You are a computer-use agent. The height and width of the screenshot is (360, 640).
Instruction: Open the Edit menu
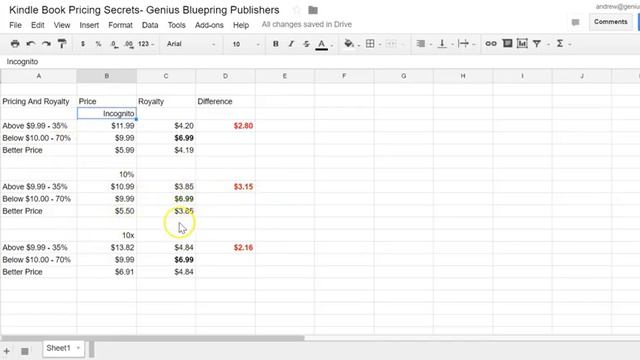coord(38,25)
